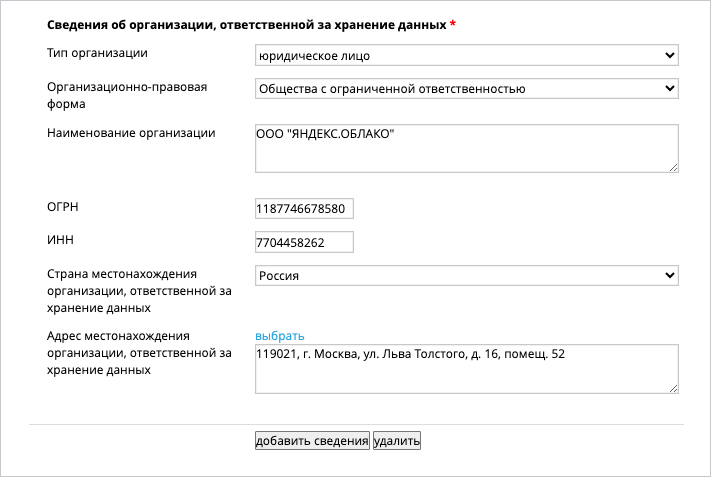
Task: Click the organization address text area
Action: pos(467,369)
